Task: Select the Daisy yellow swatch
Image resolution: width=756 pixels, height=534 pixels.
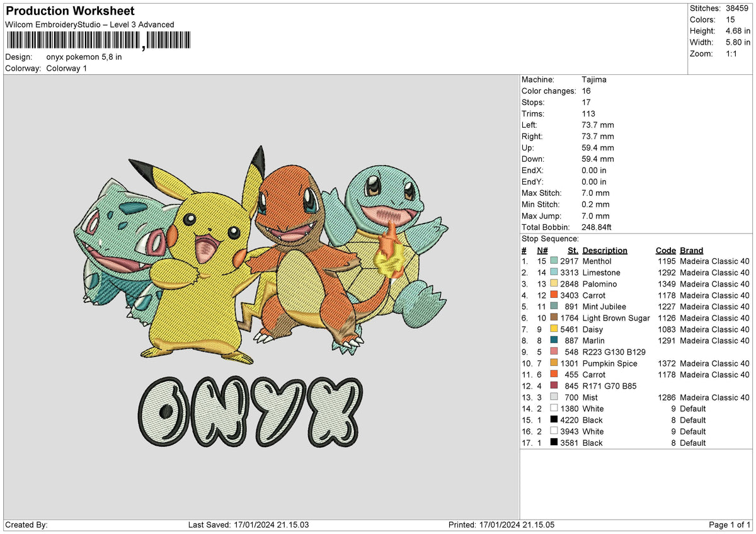Action: (x=554, y=329)
